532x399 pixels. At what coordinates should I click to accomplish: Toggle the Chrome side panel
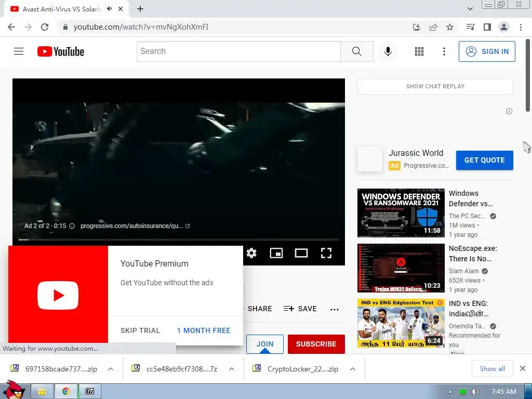click(x=487, y=27)
